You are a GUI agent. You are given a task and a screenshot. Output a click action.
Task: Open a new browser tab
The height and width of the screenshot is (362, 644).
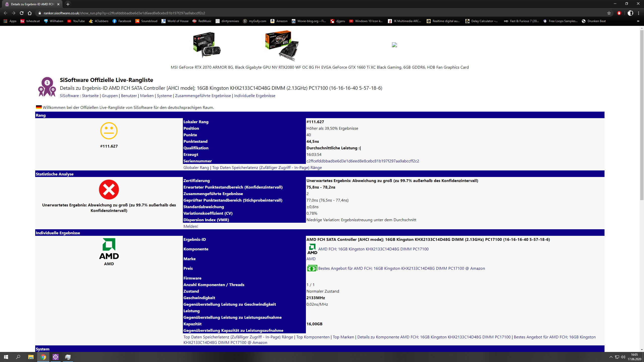point(68,4)
